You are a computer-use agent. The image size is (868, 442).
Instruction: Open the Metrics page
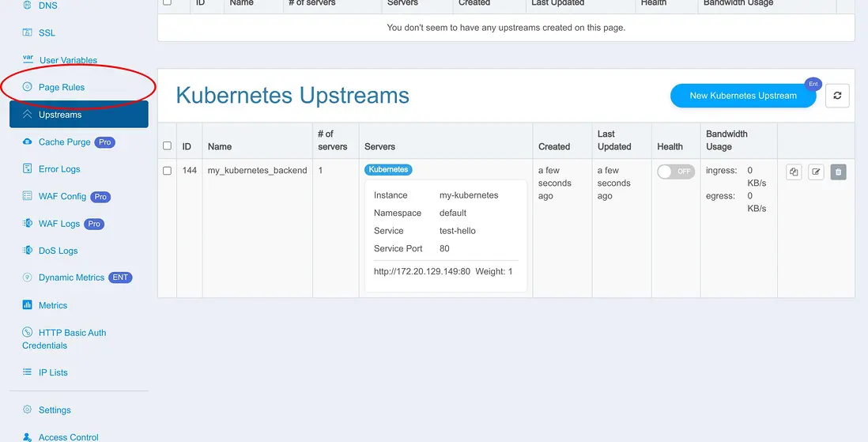pos(53,305)
